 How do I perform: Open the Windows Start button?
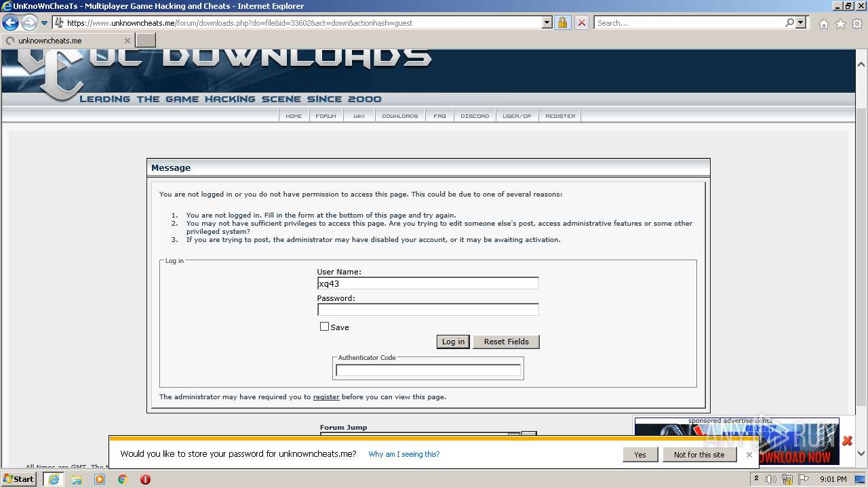pyautogui.click(x=19, y=479)
